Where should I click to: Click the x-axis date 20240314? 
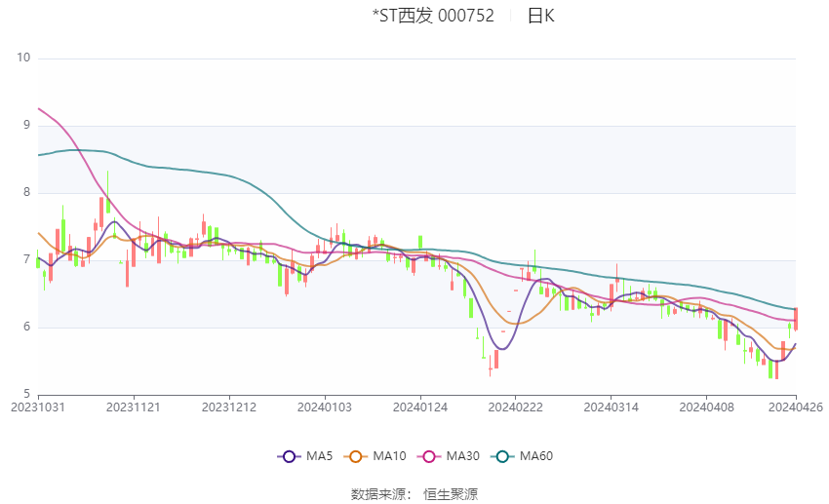[x=612, y=407]
